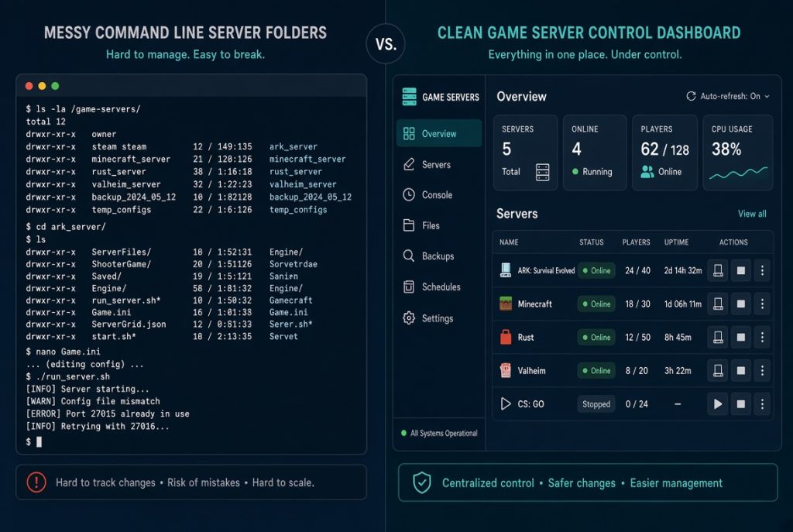Open the Servers sidebar item
Viewport: 793px width, 532px height.
point(438,165)
